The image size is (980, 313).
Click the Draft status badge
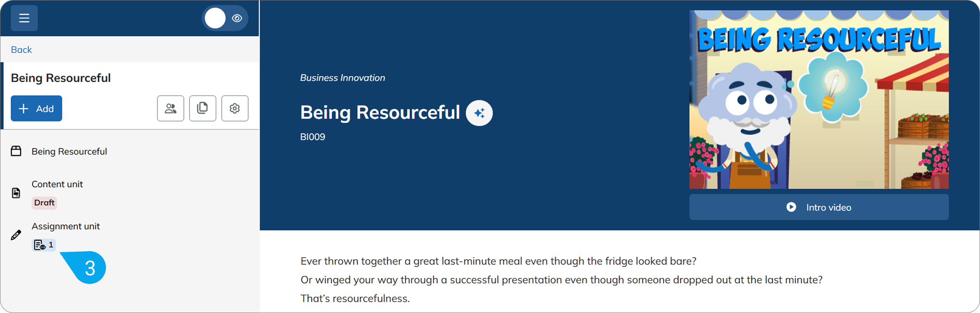pyautogui.click(x=44, y=203)
